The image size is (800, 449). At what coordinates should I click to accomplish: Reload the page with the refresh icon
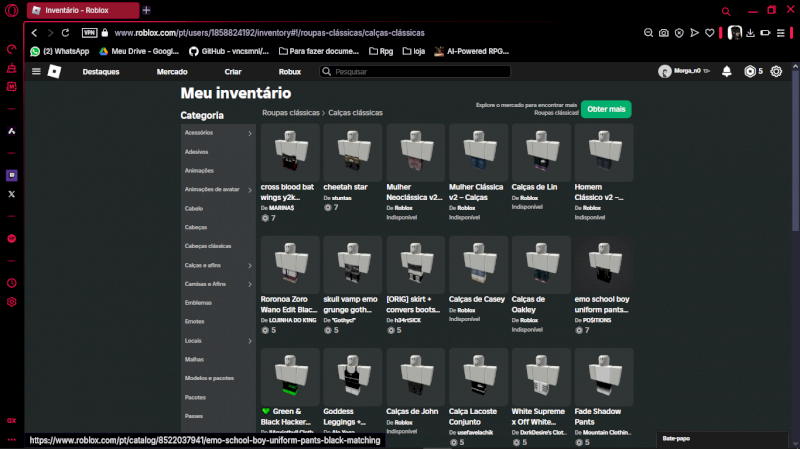[65, 33]
